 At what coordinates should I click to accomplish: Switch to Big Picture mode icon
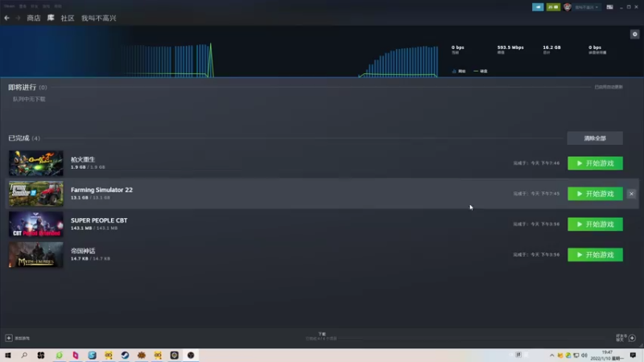click(609, 7)
